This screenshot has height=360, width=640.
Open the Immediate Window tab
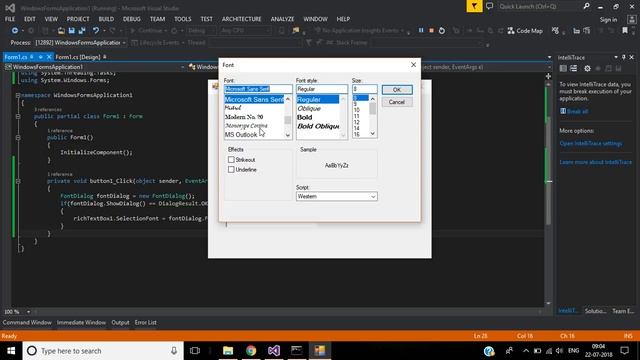(x=81, y=322)
